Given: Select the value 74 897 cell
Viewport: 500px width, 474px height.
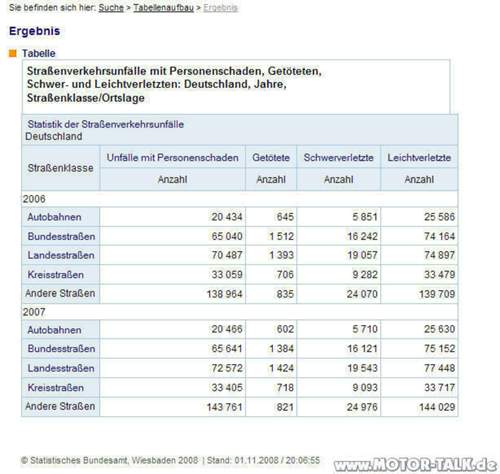Looking at the screenshot, I should point(419,255).
